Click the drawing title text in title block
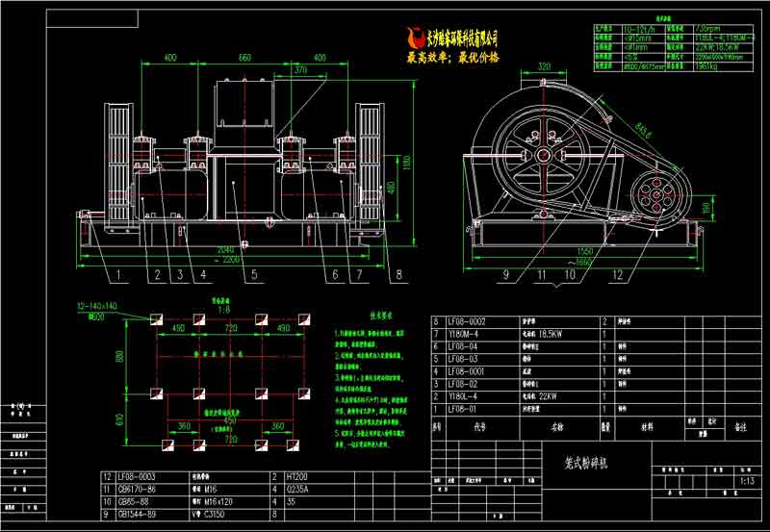 tap(571, 462)
